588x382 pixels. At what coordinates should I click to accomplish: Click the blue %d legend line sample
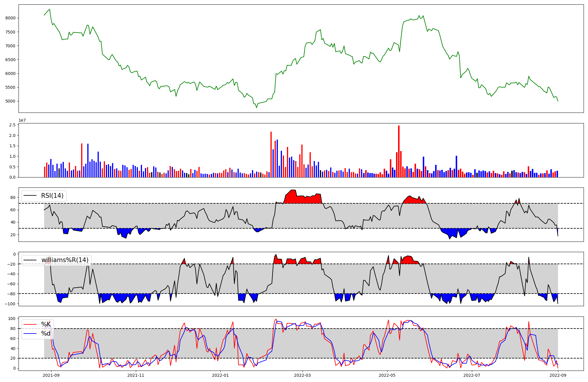pos(30,334)
